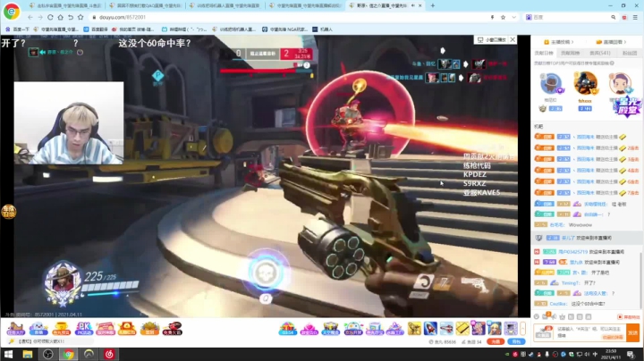Click the orange 充值 recharge button
Screen dimensions: 644x361
(x=496, y=341)
